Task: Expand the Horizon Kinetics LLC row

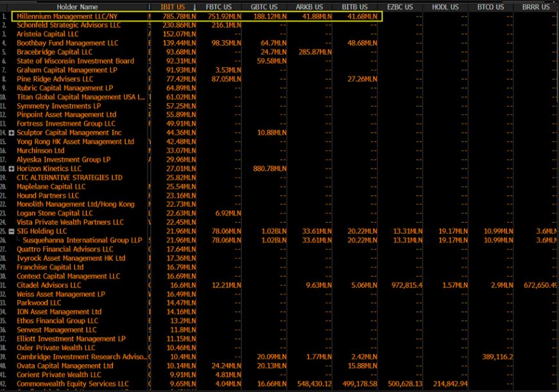Action: point(12,169)
